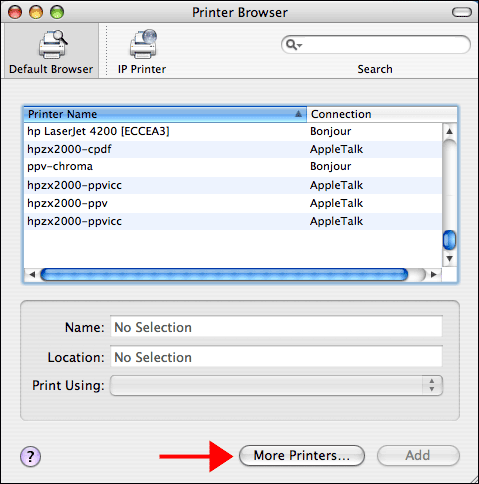
Task: Click the Add button
Action: tap(418, 456)
